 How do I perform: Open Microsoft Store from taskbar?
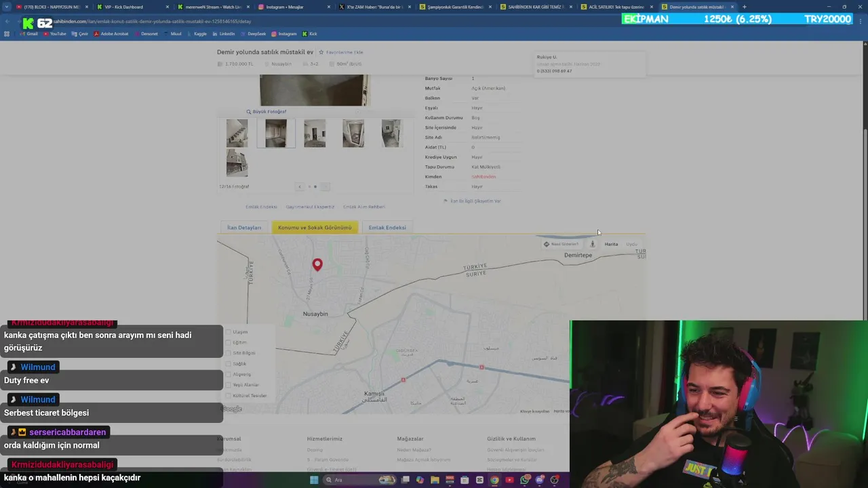click(x=465, y=480)
